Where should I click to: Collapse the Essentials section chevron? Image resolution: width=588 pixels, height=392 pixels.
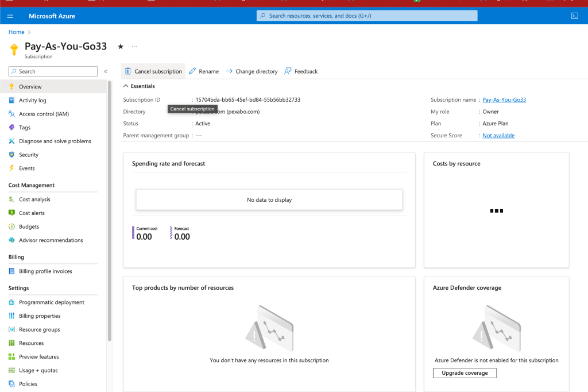click(x=126, y=86)
